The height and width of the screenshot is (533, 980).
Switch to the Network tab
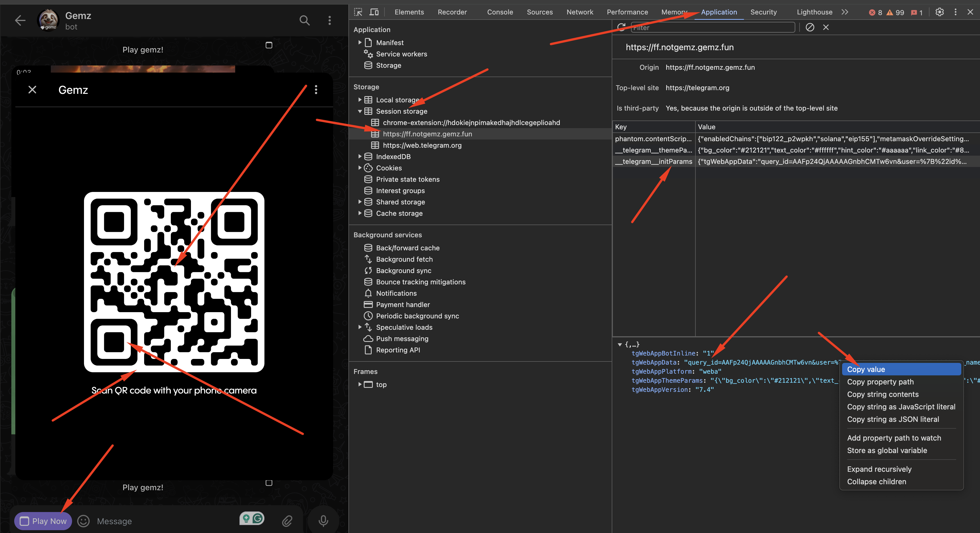(579, 12)
